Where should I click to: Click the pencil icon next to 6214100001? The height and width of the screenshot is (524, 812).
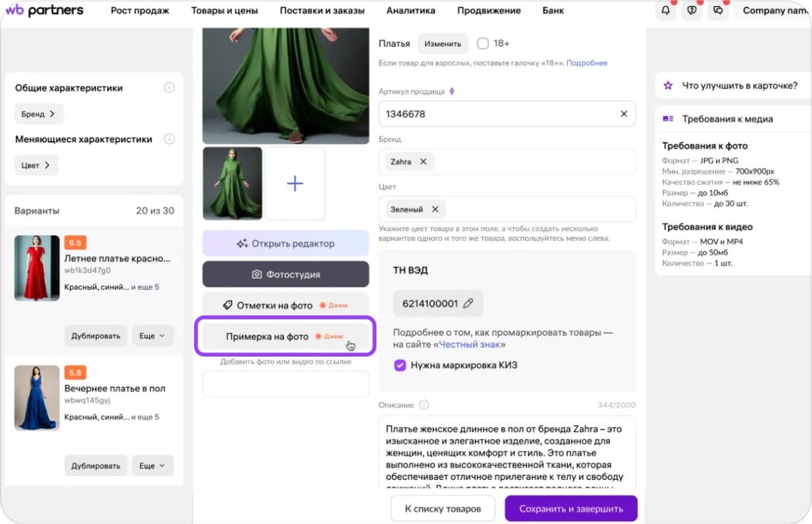click(x=468, y=303)
